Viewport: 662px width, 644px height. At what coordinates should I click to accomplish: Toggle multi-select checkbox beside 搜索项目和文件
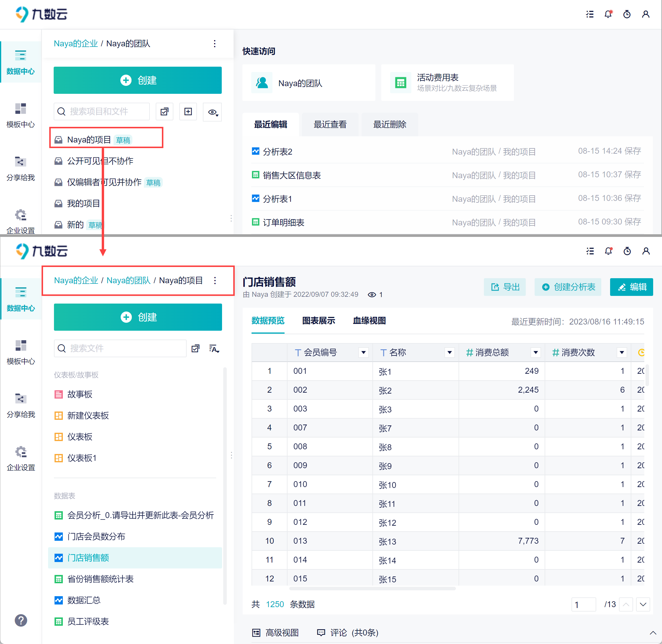165,112
